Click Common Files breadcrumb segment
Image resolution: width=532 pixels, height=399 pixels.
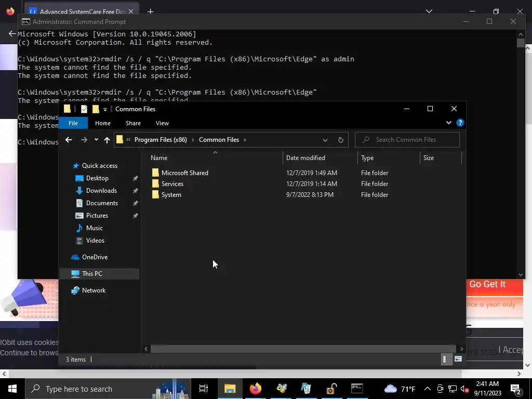click(x=219, y=140)
